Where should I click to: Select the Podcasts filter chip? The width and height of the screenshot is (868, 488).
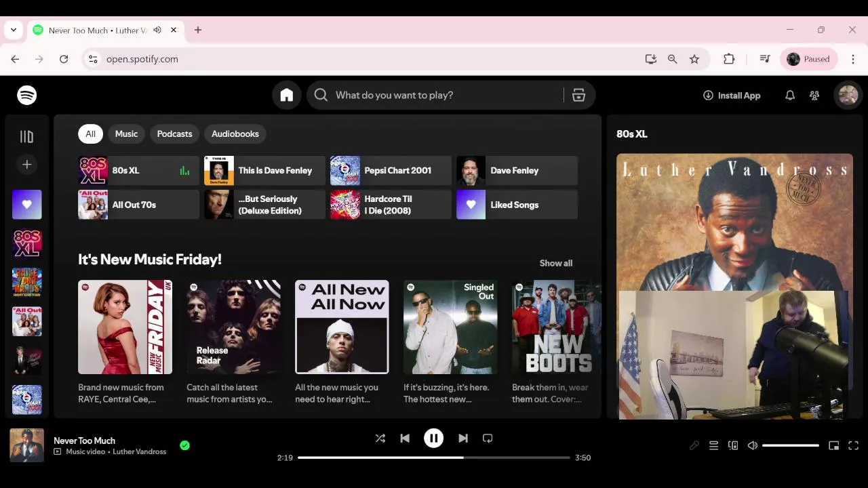point(175,134)
